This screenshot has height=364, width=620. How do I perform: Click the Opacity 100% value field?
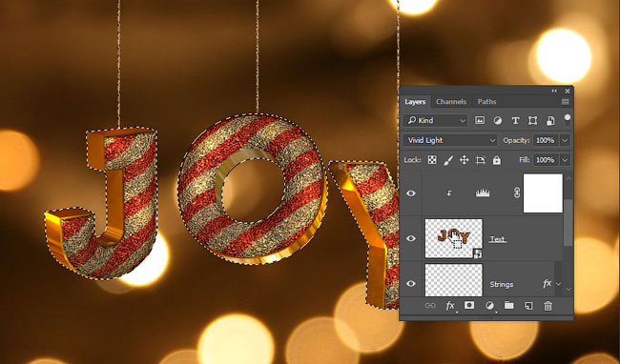pos(546,140)
